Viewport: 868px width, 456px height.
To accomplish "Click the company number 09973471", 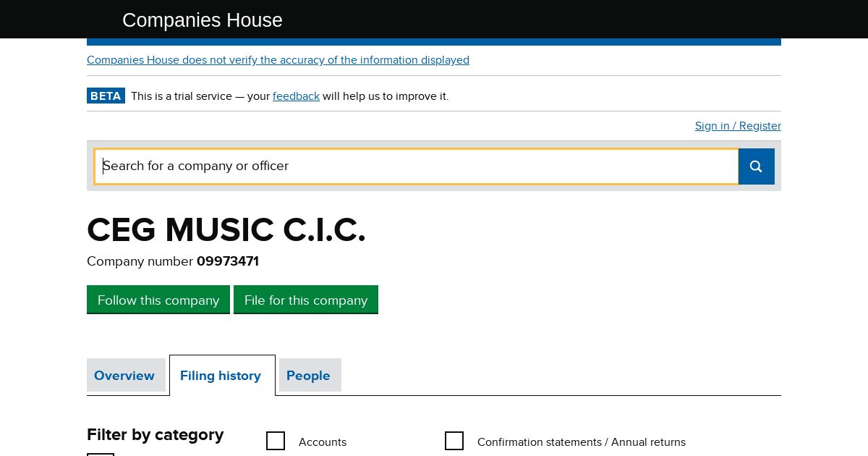I will [228, 261].
